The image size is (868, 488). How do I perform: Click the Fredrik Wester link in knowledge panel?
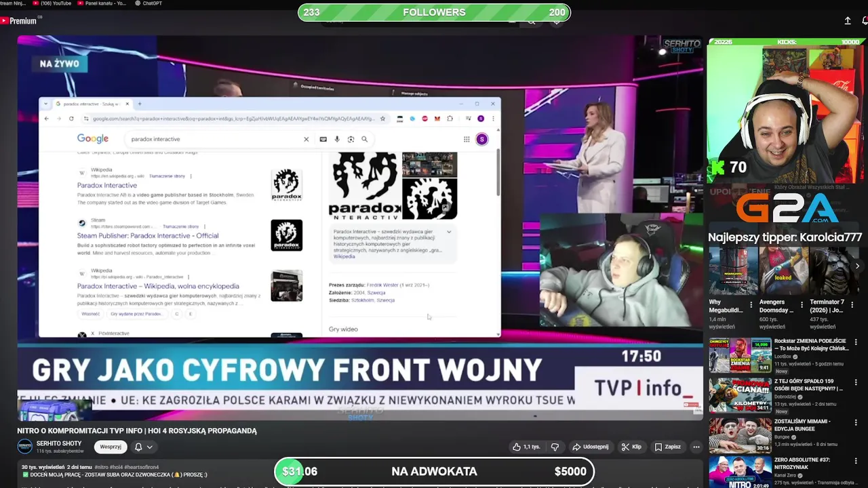point(382,285)
